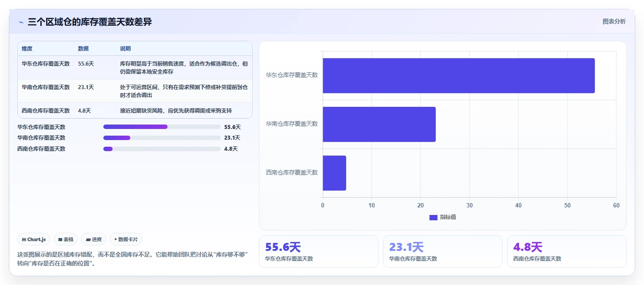
Task: Click the 西南仓库存覆盖天数 progress bar
Action: pyautogui.click(x=162, y=149)
